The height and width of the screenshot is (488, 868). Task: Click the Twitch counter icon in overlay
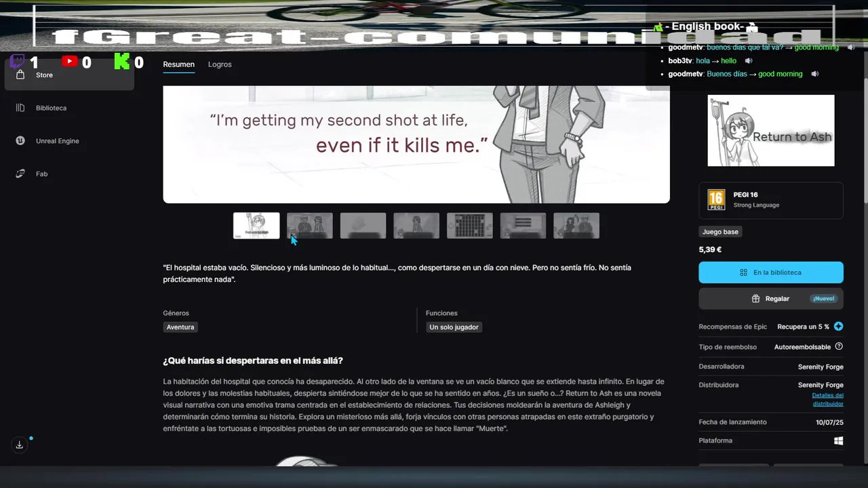[18, 62]
